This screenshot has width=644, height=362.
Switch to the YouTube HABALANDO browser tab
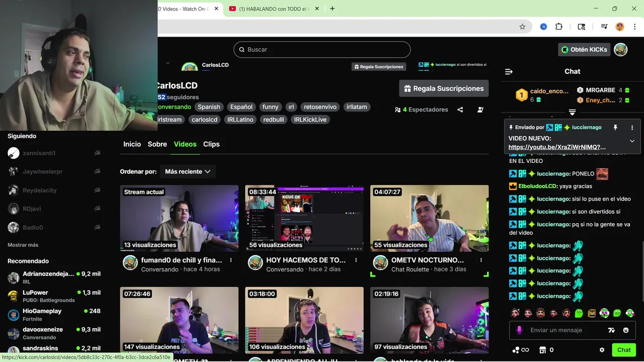coord(273,9)
